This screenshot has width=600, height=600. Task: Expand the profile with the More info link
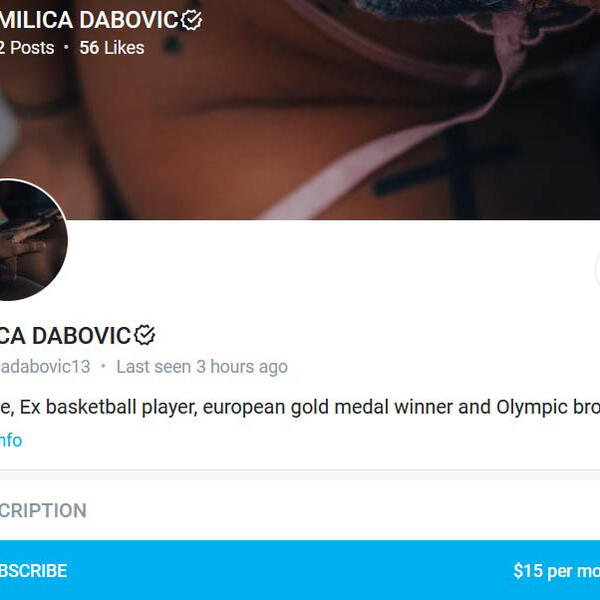coord(11,440)
